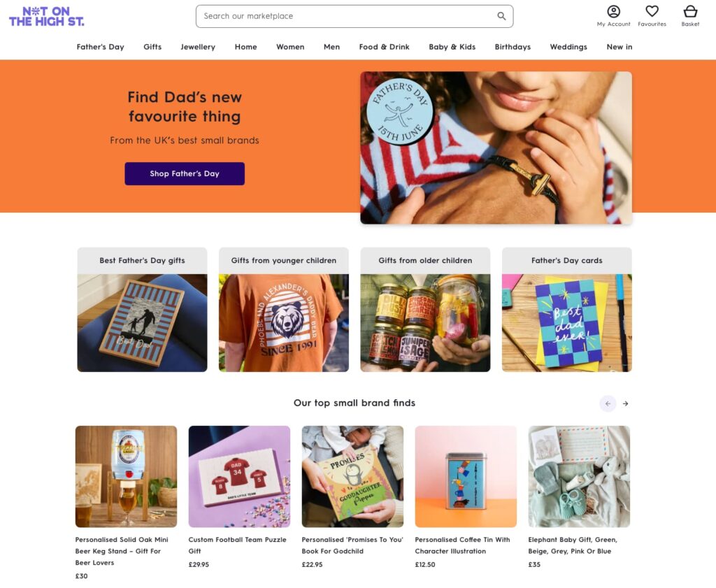
Task: Click the search our marketplace field
Action: click(x=355, y=17)
